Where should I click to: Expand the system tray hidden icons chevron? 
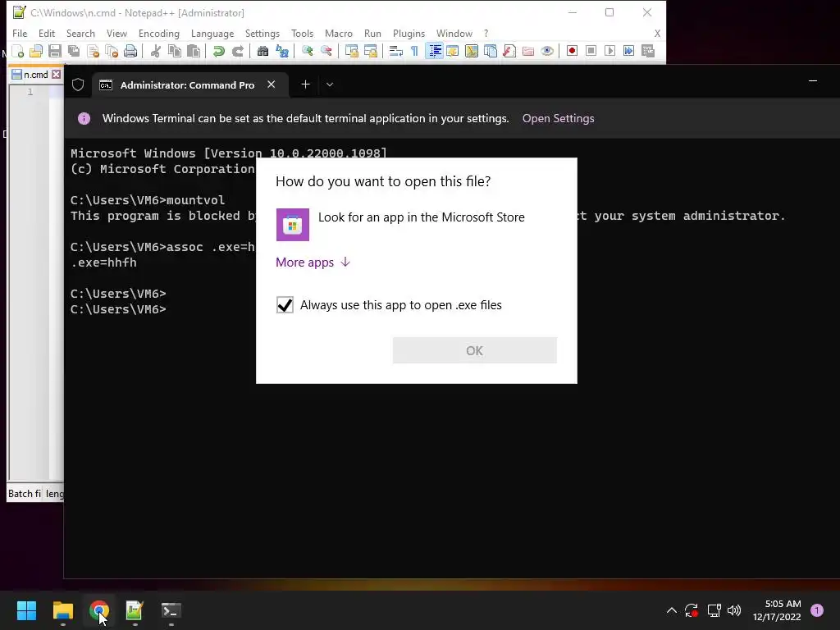click(671, 610)
